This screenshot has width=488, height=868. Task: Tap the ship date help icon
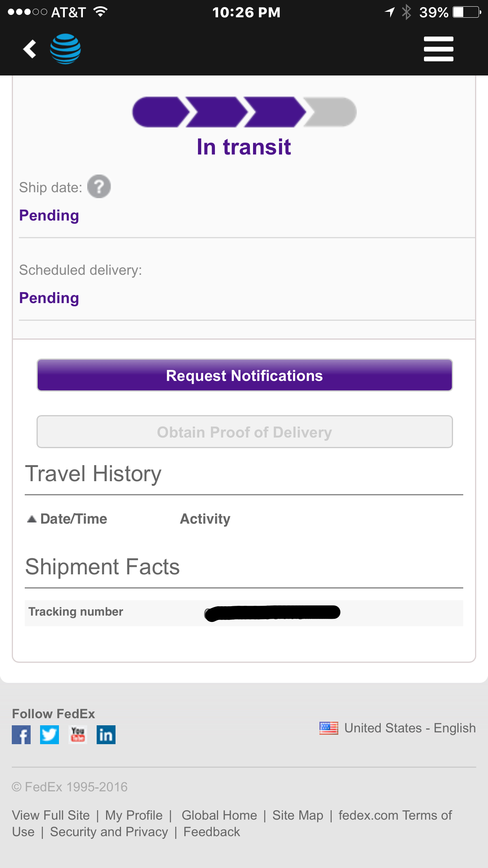(x=99, y=187)
